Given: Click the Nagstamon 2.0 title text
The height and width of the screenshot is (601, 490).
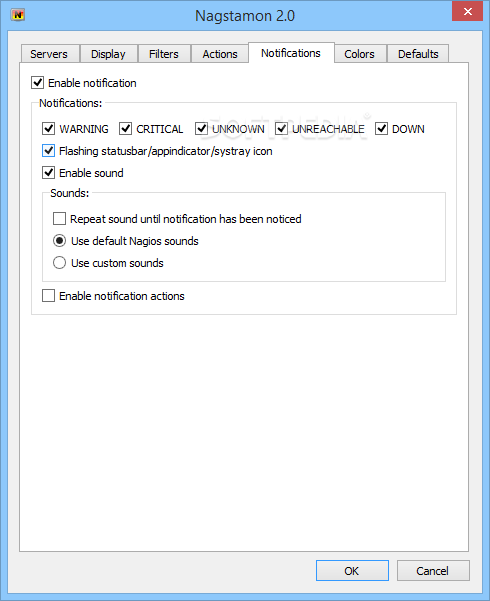Looking at the screenshot, I should [x=245, y=16].
